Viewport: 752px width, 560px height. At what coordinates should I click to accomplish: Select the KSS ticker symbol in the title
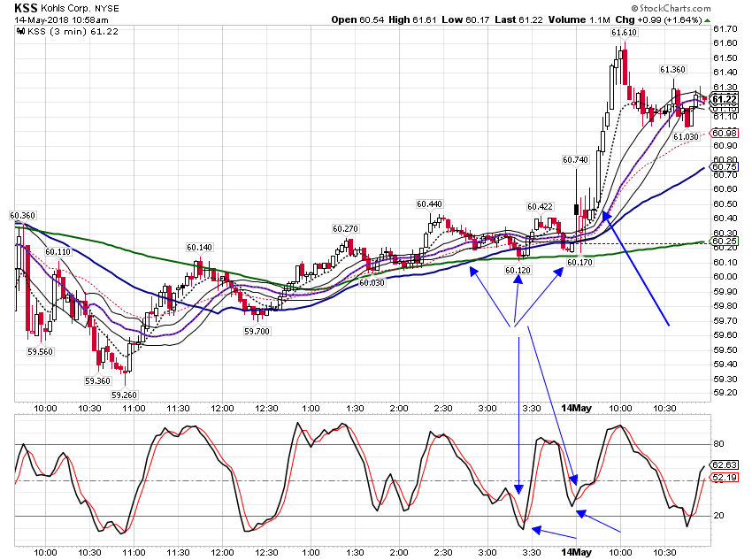[26, 8]
